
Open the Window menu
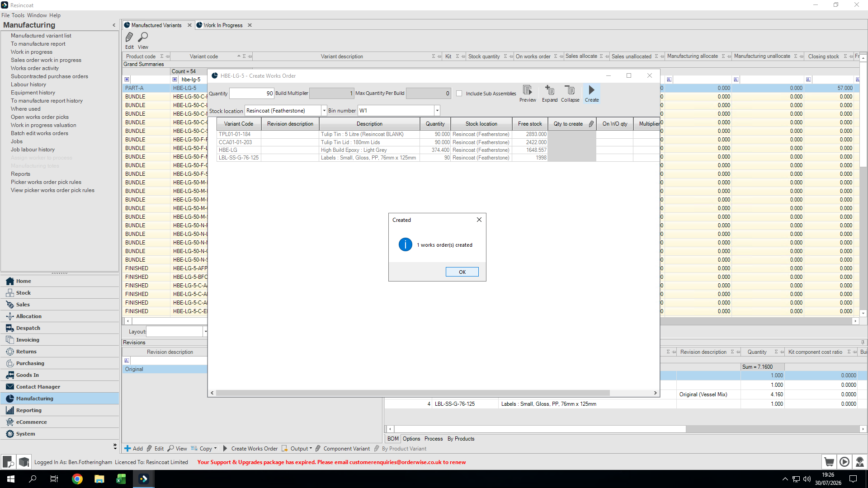tap(37, 15)
